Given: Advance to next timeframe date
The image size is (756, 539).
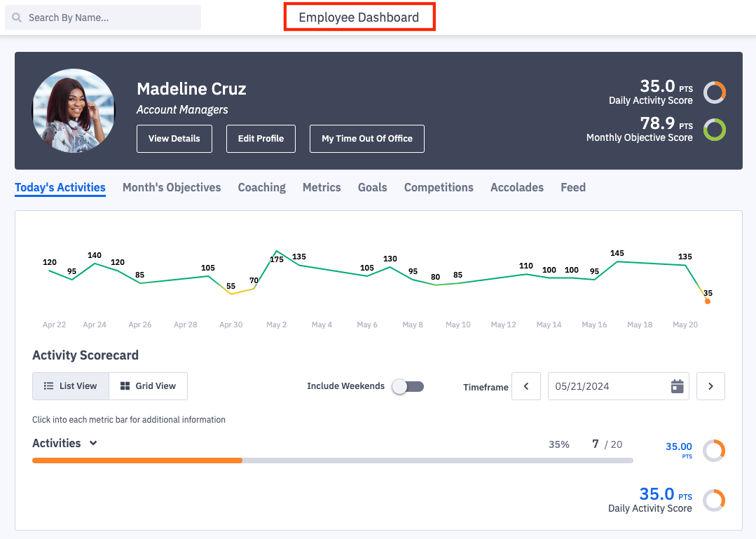Looking at the screenshot, I should (710, 386).
